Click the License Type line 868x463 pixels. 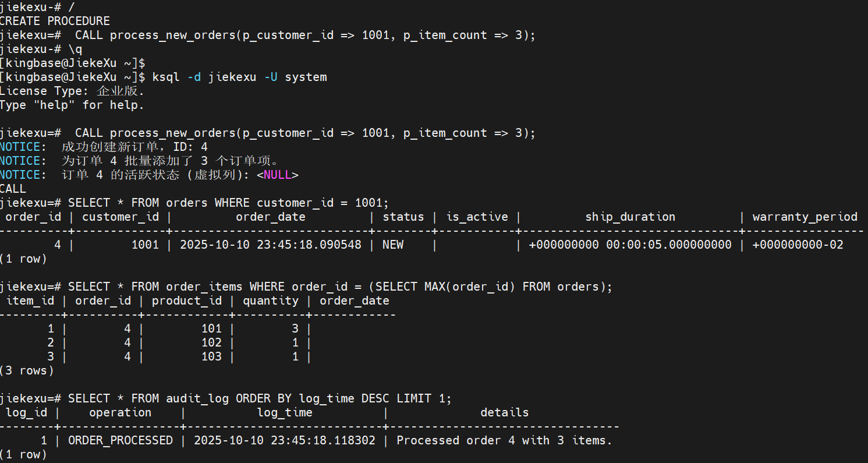[x=72, y=91]
